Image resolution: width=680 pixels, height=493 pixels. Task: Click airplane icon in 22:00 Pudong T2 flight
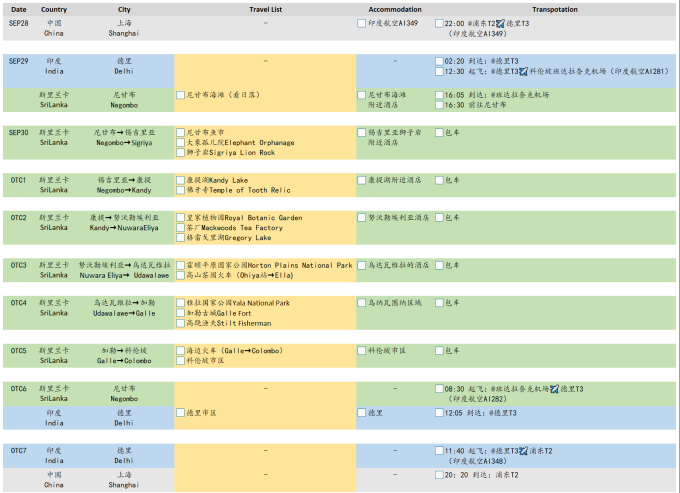(x=500, y=23)
